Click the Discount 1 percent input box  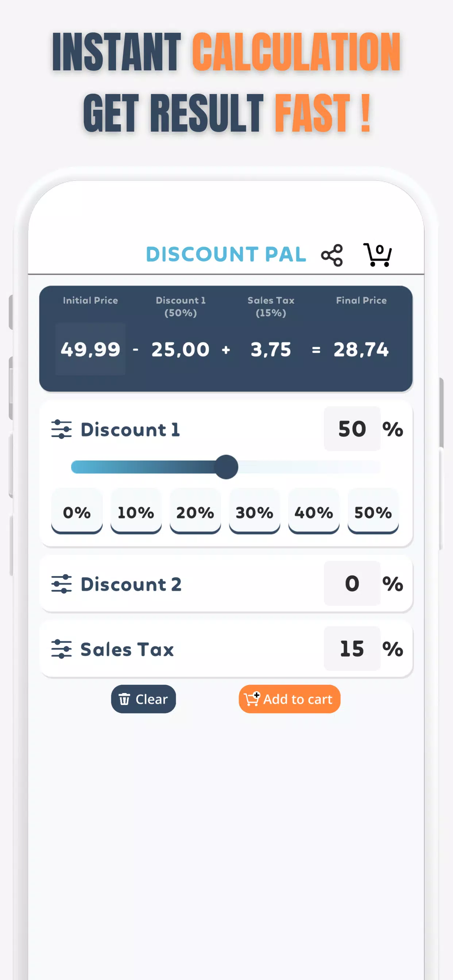[352, 429]
